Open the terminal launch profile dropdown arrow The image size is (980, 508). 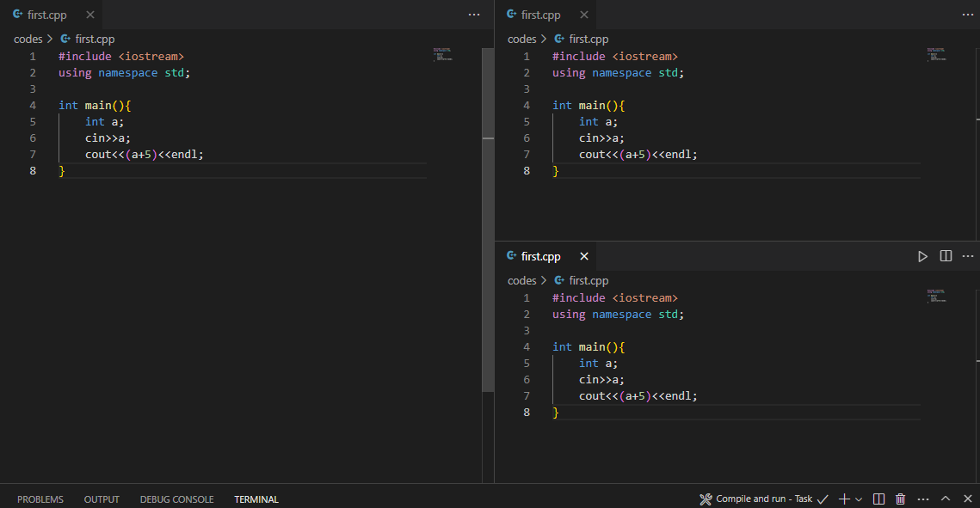pos(859,499)
